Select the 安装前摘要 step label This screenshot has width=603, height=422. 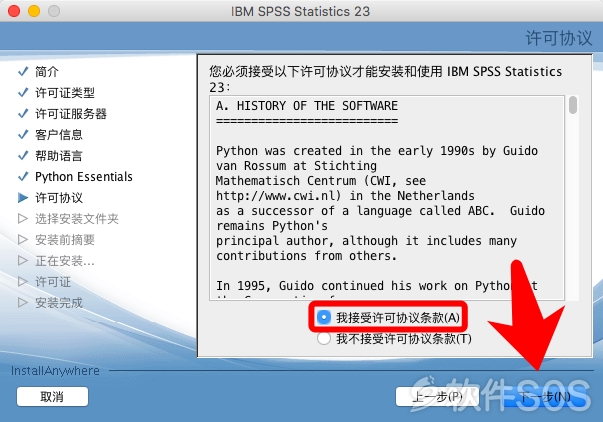click(65, 240)
